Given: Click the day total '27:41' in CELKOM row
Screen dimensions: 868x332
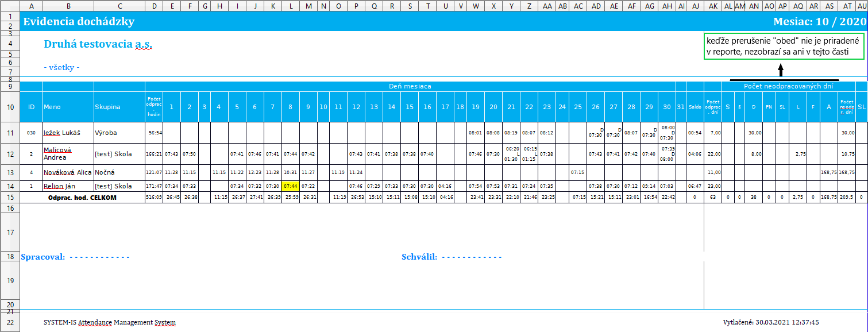Looking at the screenshot, I should point(255,197).
